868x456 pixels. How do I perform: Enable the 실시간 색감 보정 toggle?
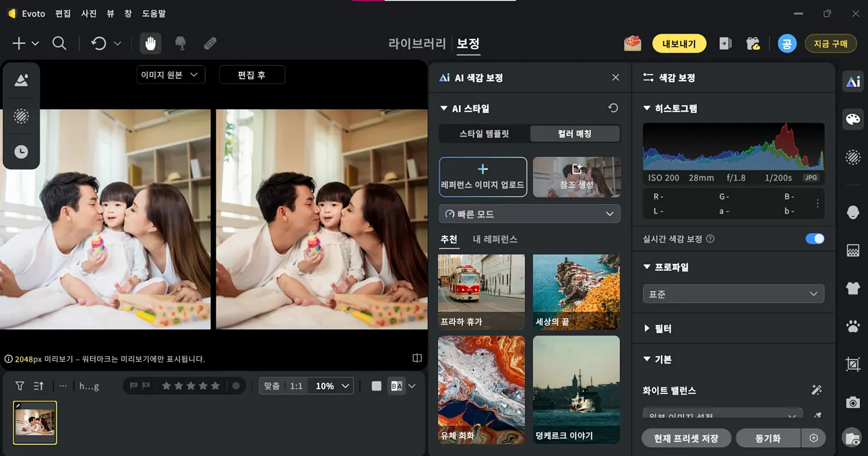[x=815, y=238]
